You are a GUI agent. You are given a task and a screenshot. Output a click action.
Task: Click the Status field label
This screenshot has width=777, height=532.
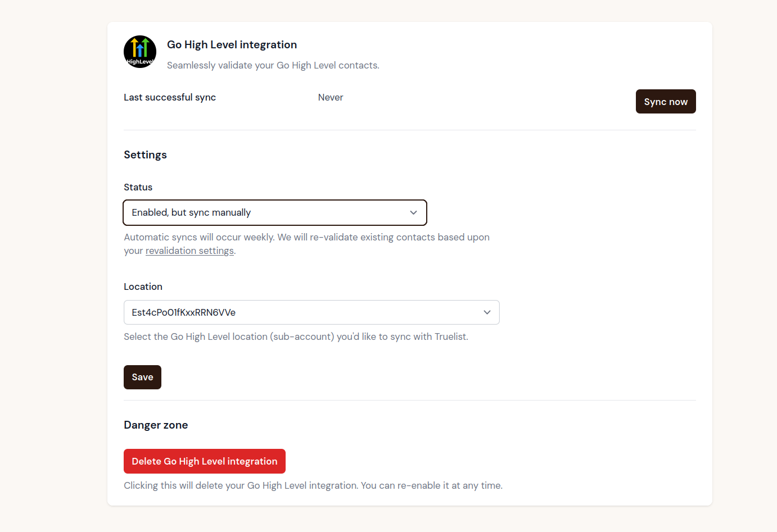pyautogui.click(x=138, y=187)
